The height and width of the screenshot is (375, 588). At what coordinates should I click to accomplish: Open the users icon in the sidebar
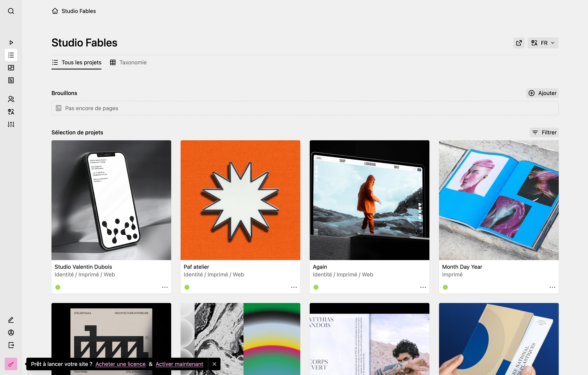(11, 99)
